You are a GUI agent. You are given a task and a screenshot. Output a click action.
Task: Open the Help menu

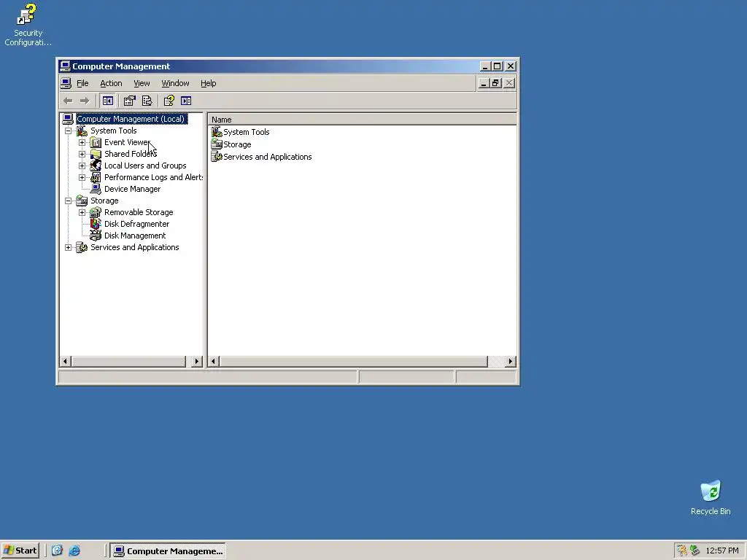208,83
